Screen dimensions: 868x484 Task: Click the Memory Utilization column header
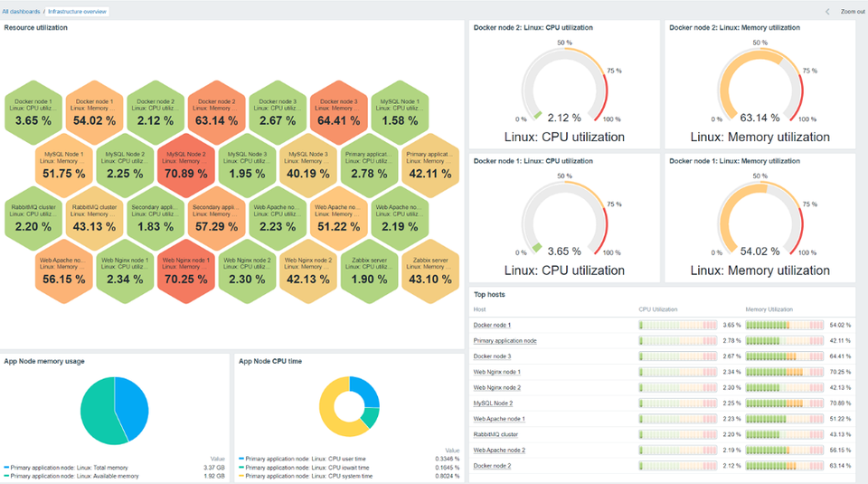[x=769, y=309]
